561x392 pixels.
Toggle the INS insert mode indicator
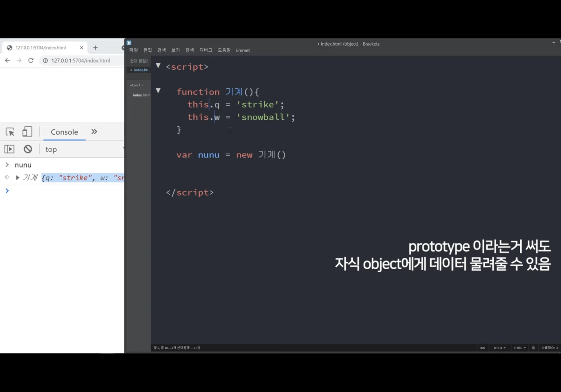click(482, 348)
